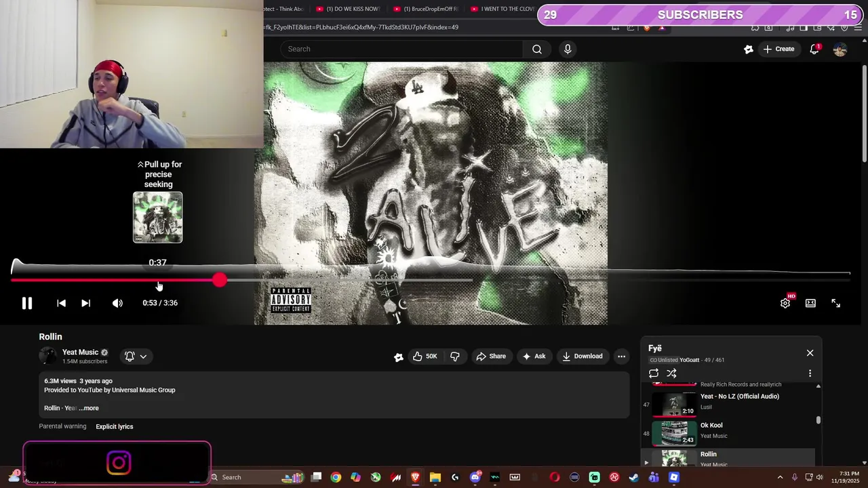
Task: Open subscription notification bell dropdown
Action: click(136, 356)
